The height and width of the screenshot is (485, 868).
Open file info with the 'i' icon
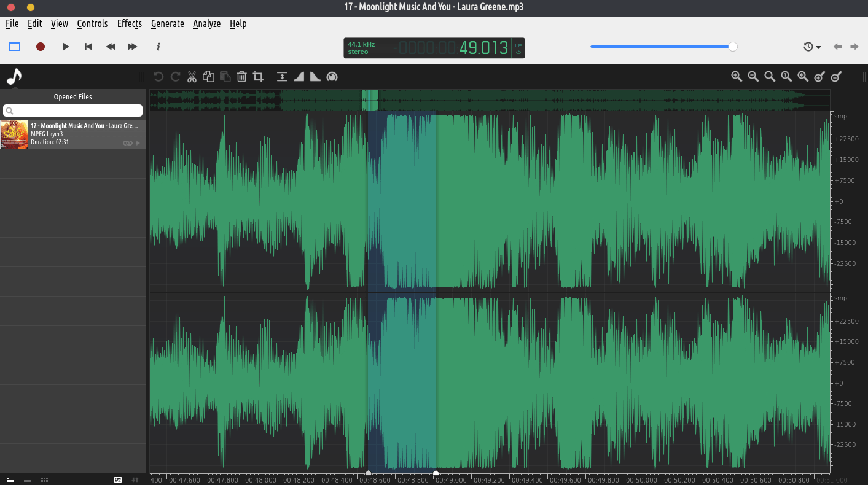tap(158, 47)
